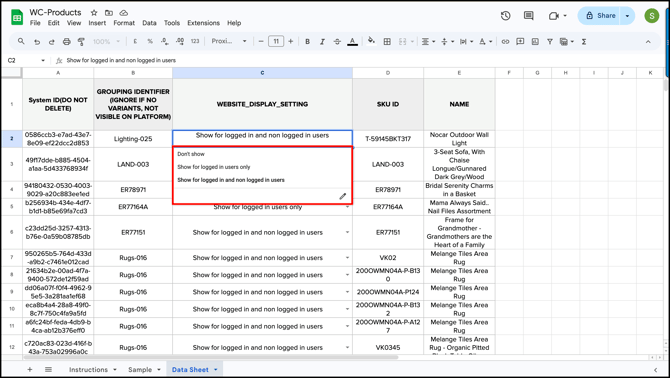
Task: Open the fill color picker
Action: click(x=371, y=41)
